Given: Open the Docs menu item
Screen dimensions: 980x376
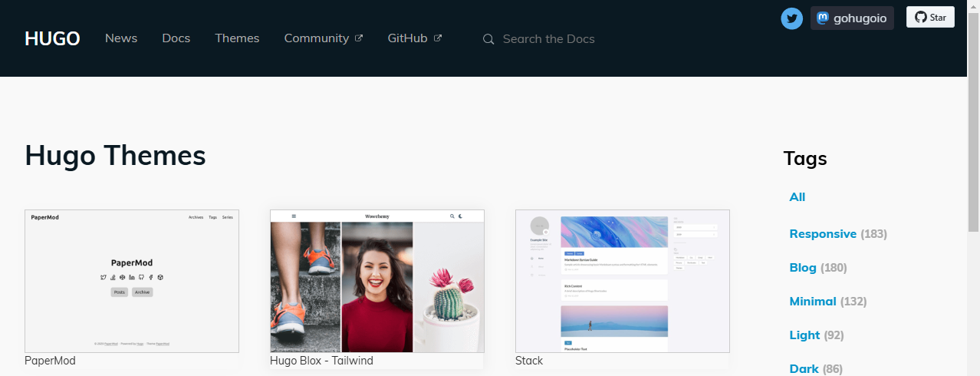Looking at the screenshot, I should click(176, 38).
